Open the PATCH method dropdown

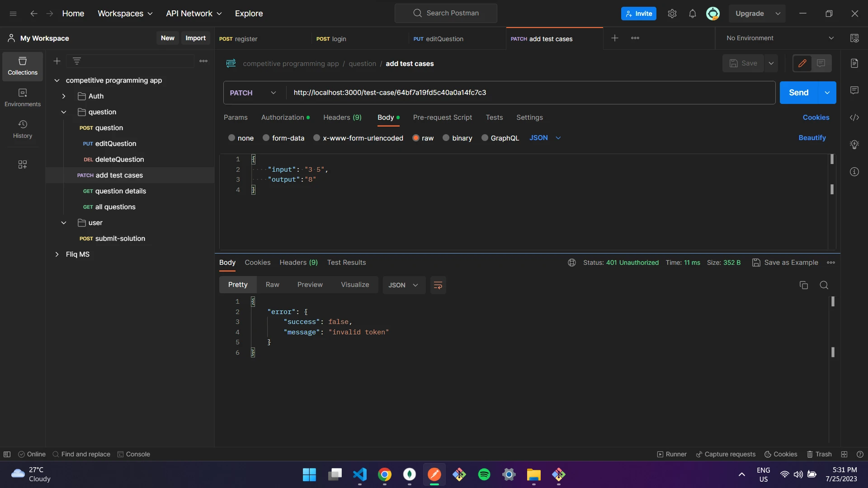tap(254, 93)
